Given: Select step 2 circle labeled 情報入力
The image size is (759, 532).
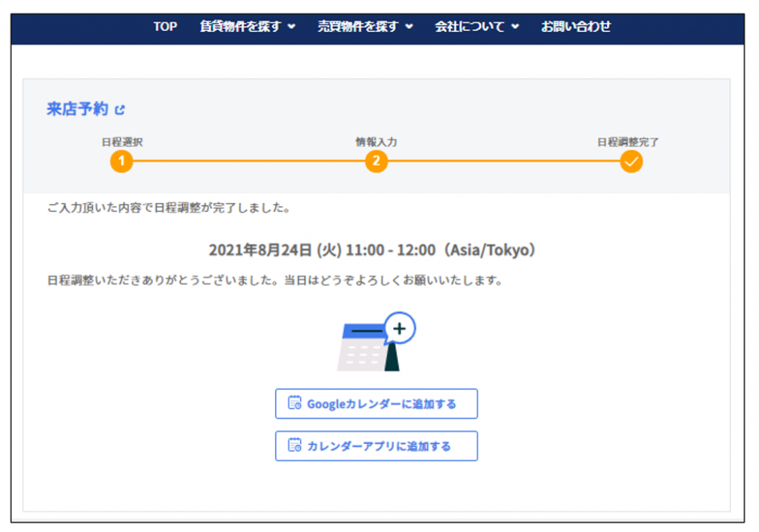Looking at the screenshot, I should pyautogui.click(x=376, y=161).
